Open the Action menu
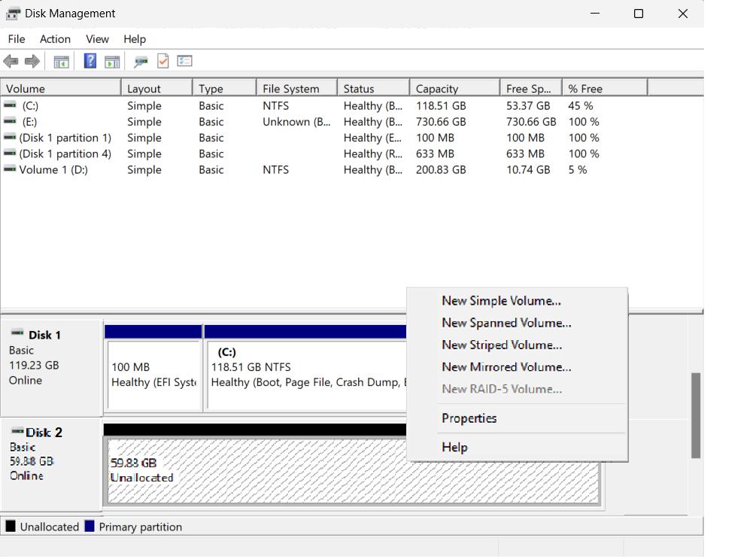 point(55,39)
